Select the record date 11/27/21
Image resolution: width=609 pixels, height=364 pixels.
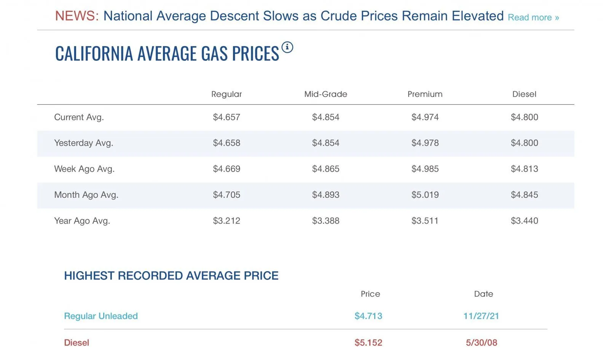(x=481, y=316)
